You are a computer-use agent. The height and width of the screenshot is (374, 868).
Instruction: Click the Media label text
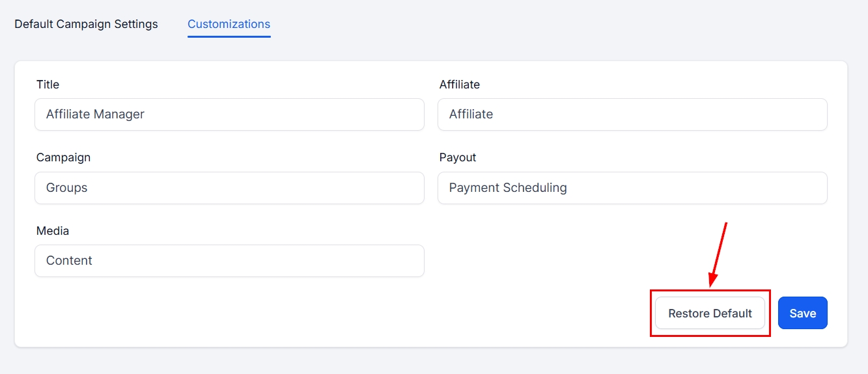click(52, 231)
